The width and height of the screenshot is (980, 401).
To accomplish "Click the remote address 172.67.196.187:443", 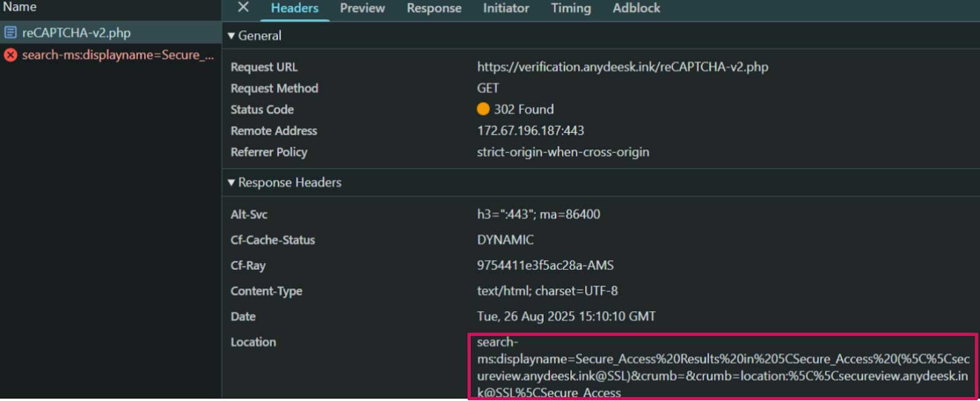I will [530, 130].
